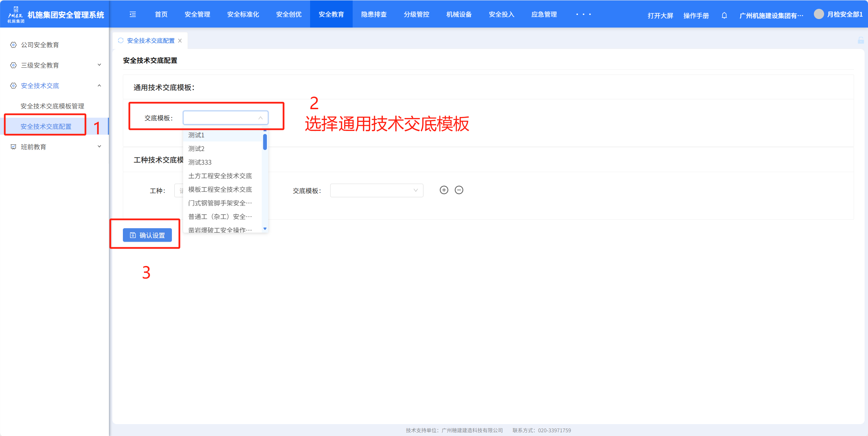Choose 土方工程安全技术交底 option
The height and width of the screenshot is (436, 868).
(x=220, y=176)
